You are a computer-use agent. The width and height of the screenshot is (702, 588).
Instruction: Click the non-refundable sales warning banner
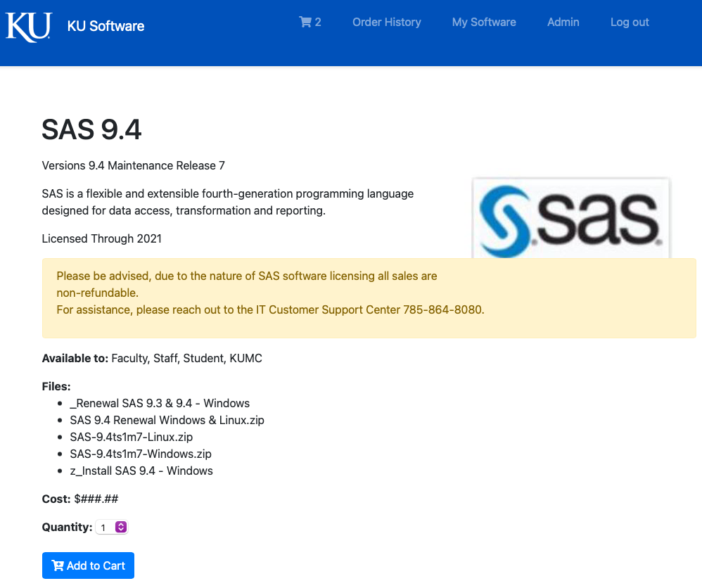click(369, 298)
